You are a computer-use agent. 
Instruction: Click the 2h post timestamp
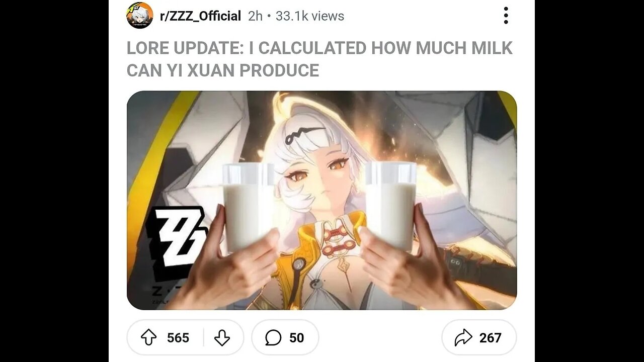click(256, 16)
